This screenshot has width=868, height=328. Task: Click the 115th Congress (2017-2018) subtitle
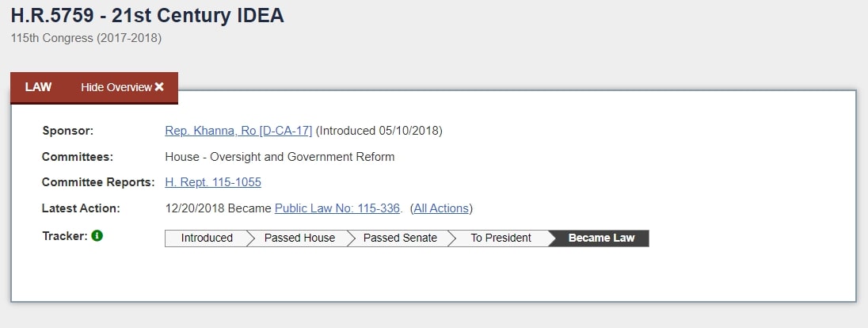(86, 39)
